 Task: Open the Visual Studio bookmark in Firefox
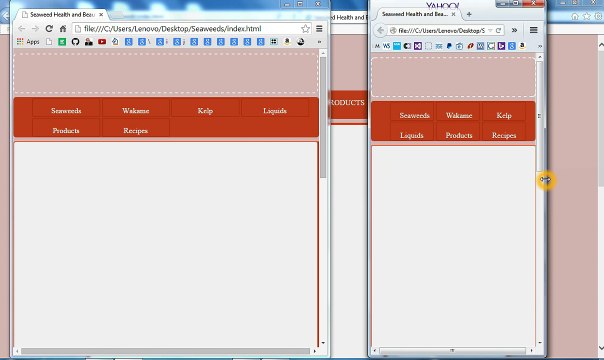click(418, 46)
